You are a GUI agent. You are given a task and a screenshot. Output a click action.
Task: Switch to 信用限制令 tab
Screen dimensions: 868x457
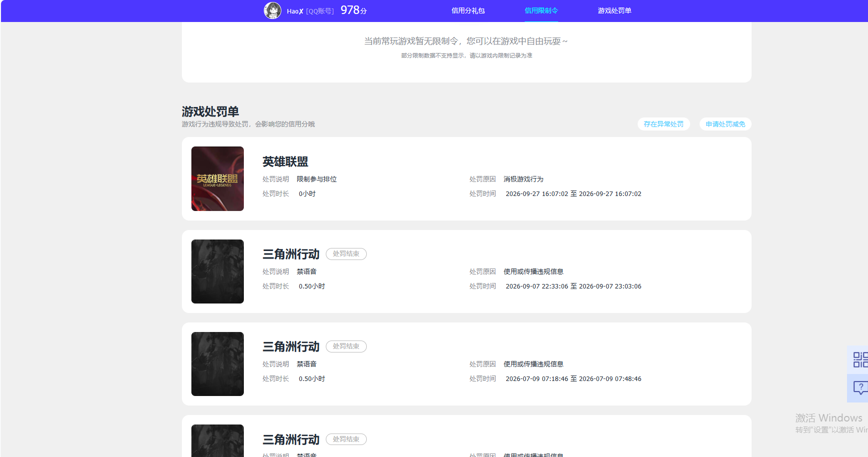pyautogui.click(x=541, y=10)
